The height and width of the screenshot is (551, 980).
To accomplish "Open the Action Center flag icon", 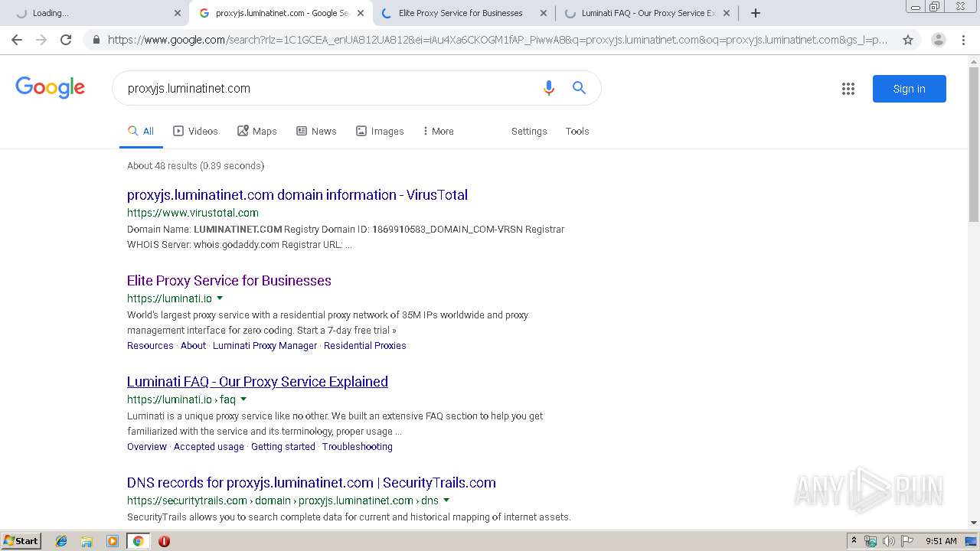I will [907, 541].
